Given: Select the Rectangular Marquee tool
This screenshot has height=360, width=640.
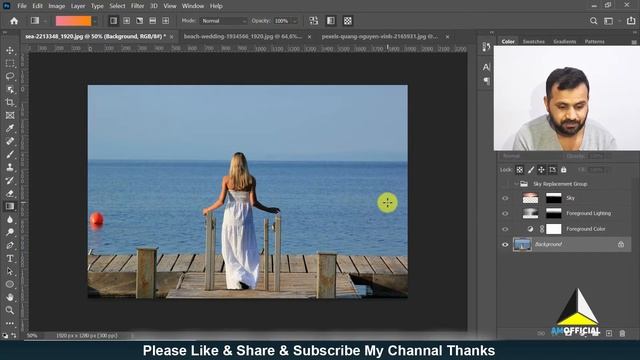Looking at the screenshot, I should [10, 63].
